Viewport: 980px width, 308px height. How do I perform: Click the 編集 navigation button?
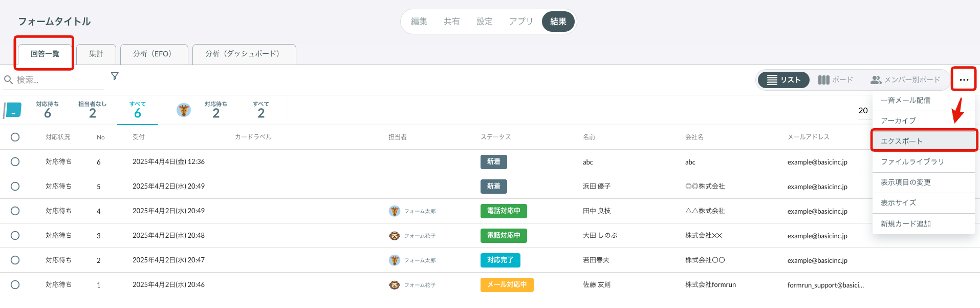coord(419,22)
